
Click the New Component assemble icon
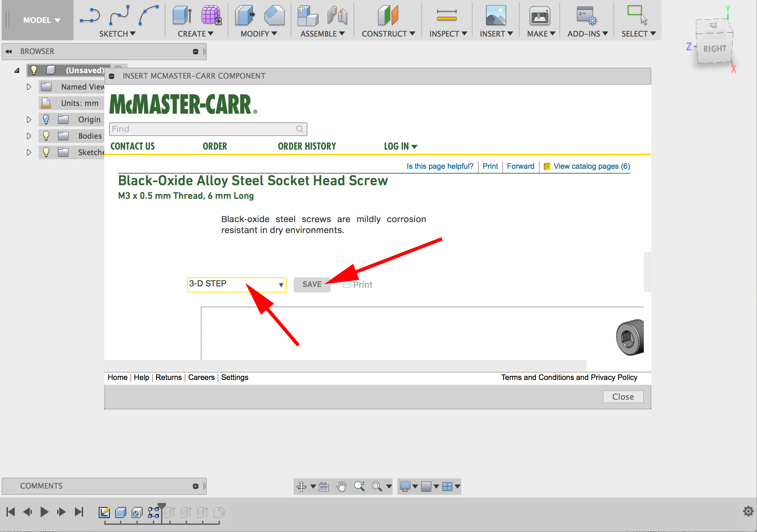pyautogui.click(x=307, y=15)
